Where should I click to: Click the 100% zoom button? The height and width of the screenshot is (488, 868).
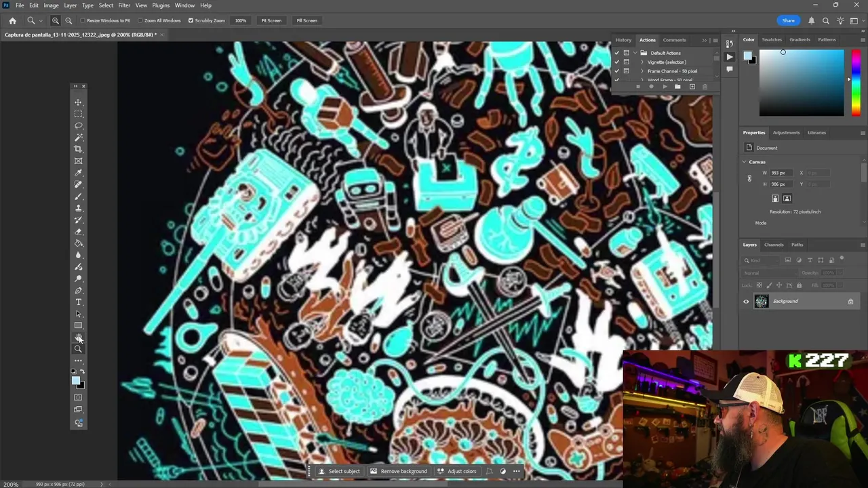click(241, 20)
